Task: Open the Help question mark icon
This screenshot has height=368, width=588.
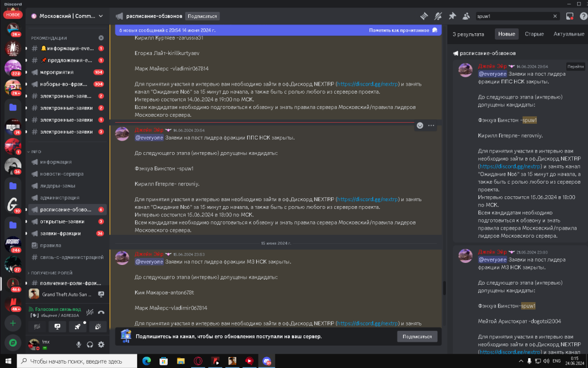Action: point(584,16)
